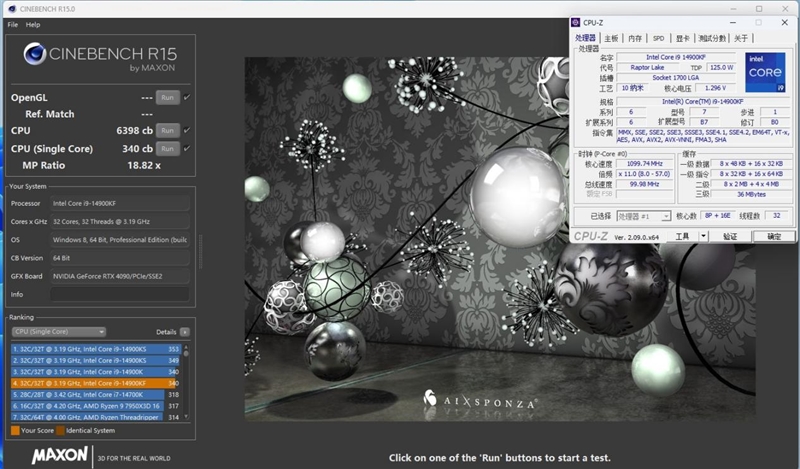800x469 pixels.
Task: Click the 1099.74 MHz core speed value
Action: pos(644,164)
